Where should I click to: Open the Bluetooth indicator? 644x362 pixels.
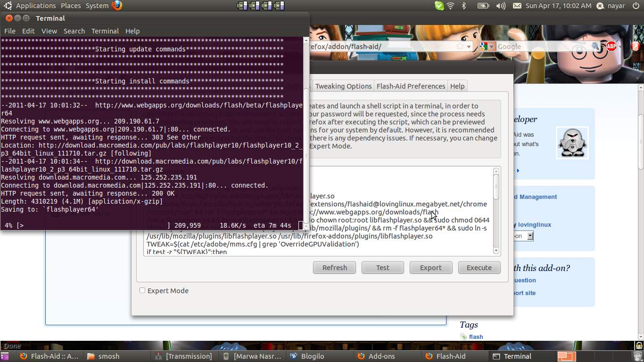(x=464, y=6)
